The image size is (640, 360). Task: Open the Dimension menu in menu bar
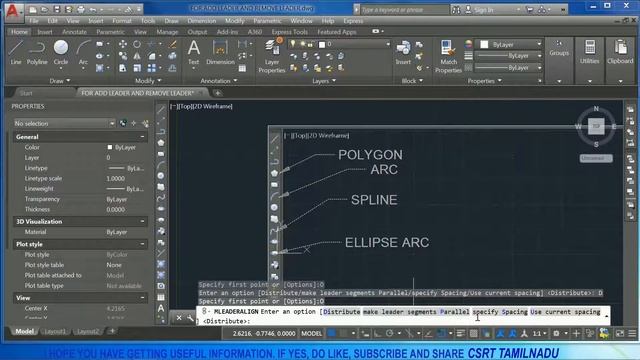[x=202, y=20]
